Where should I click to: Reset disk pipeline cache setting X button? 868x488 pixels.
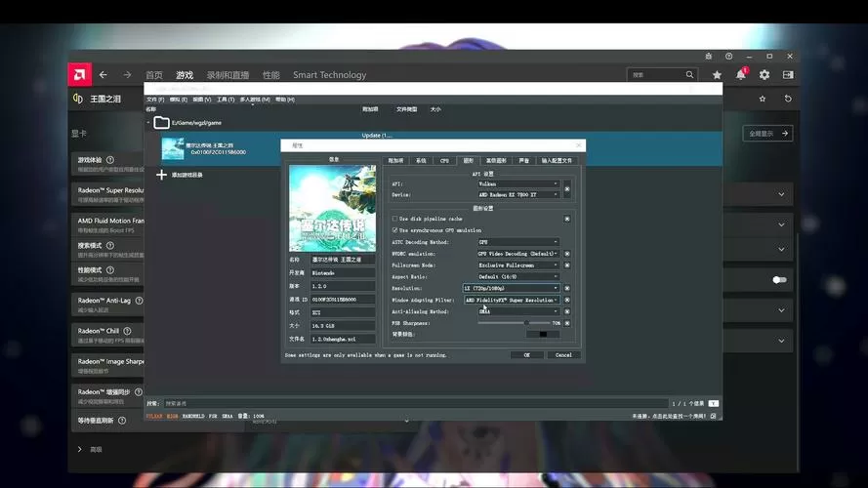coord(567,219)
